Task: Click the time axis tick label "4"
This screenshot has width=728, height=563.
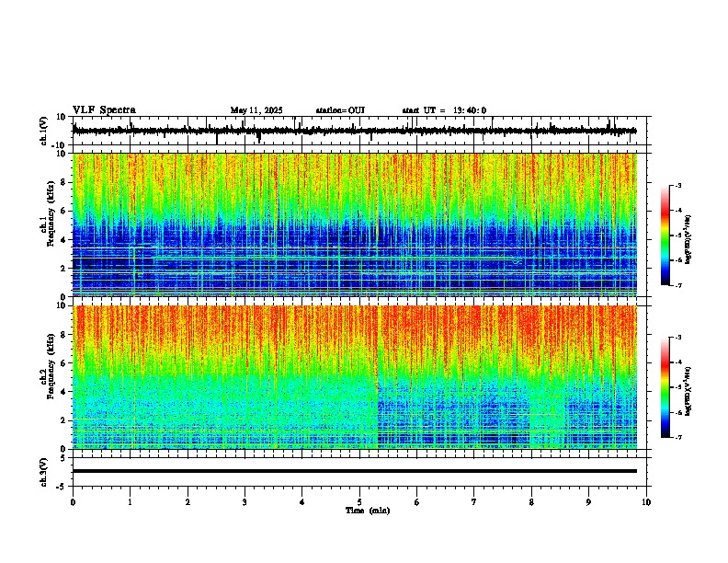Action: tap(302, 502)
